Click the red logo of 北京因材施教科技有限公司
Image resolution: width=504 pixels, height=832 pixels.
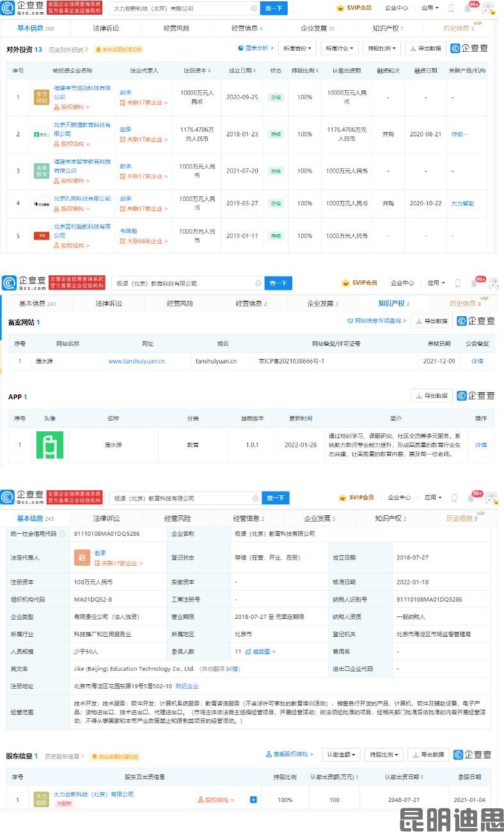[41, 236]
